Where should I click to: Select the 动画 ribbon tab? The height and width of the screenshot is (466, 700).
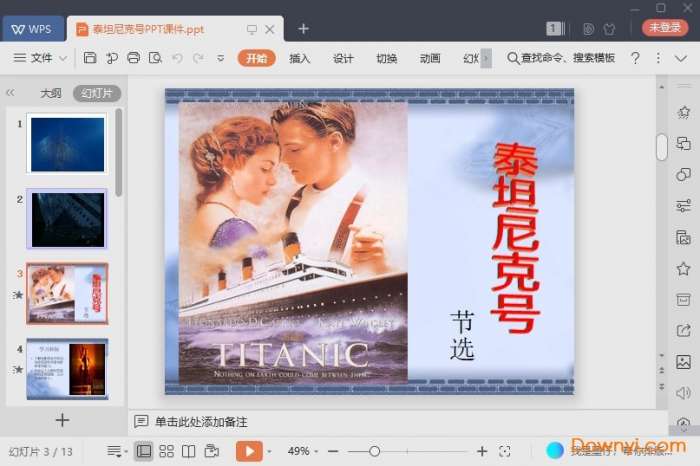click(430, 58)
